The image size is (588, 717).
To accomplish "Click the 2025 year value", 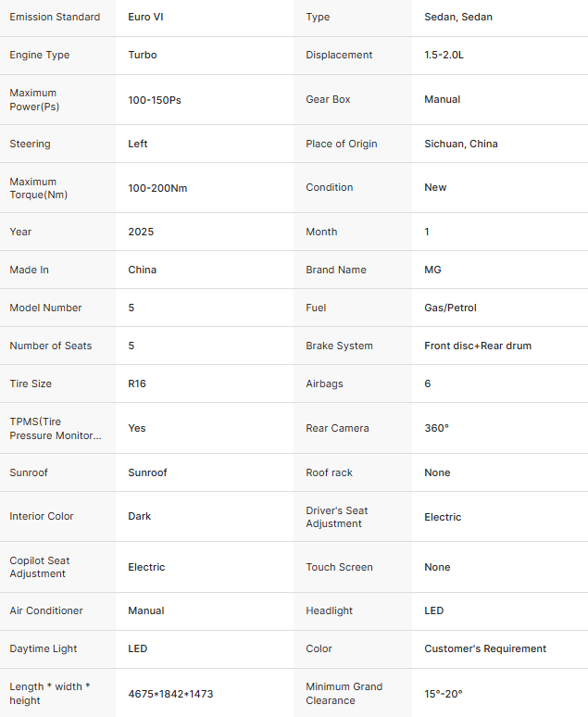I will 141,232.
